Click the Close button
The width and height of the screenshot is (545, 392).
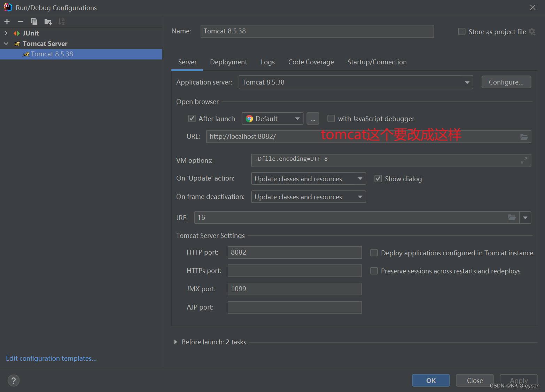point(475,381)
